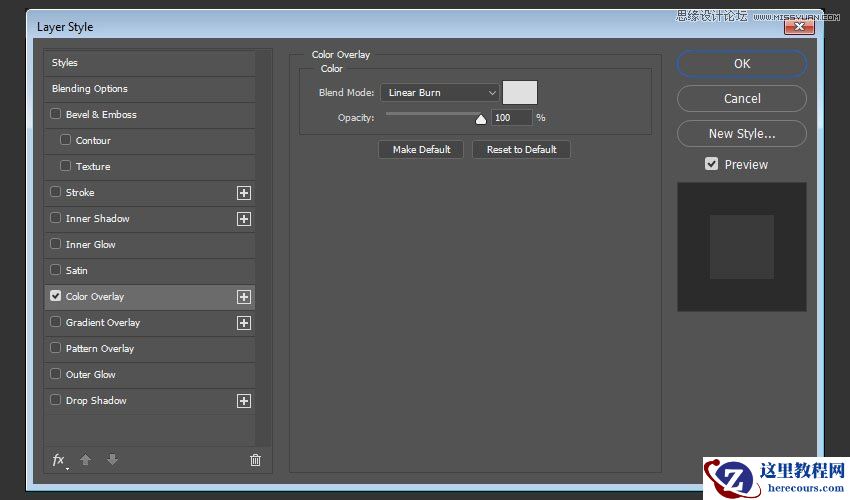Select Blending Options in the list
850x500 pixels.
(x=150, y=89)
